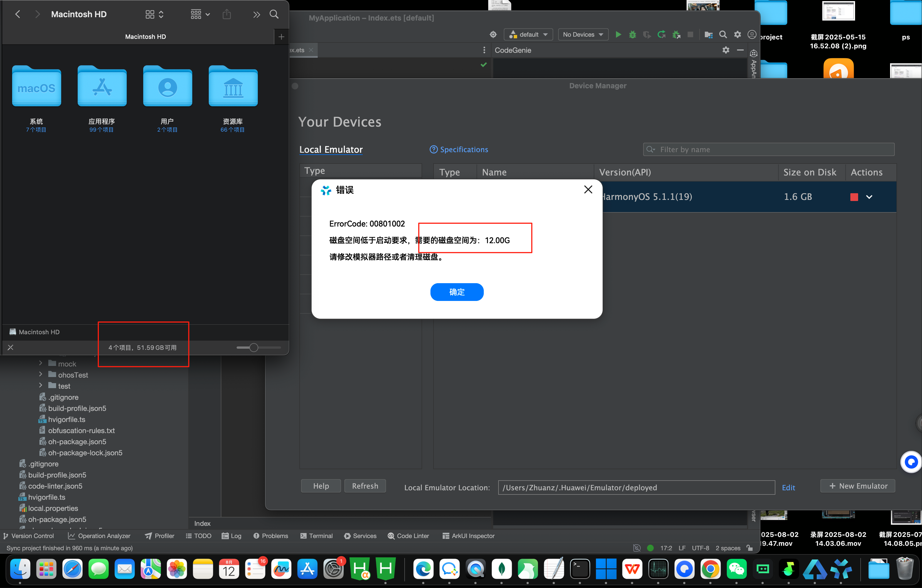Edit the local emulator location
This screenshot has height=588, width=922.
point(788,488)
